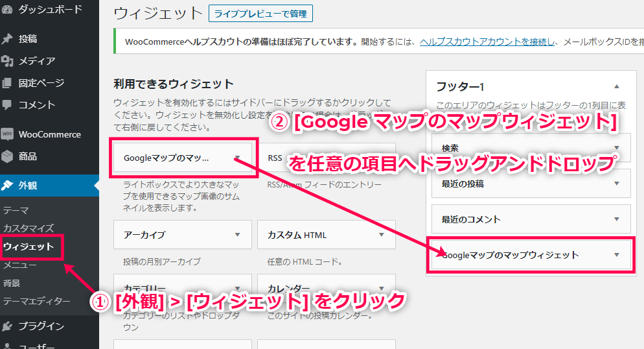Open the テーマ submenu item
This screenshot has height=349, width=644.
(x=16, y=210)
